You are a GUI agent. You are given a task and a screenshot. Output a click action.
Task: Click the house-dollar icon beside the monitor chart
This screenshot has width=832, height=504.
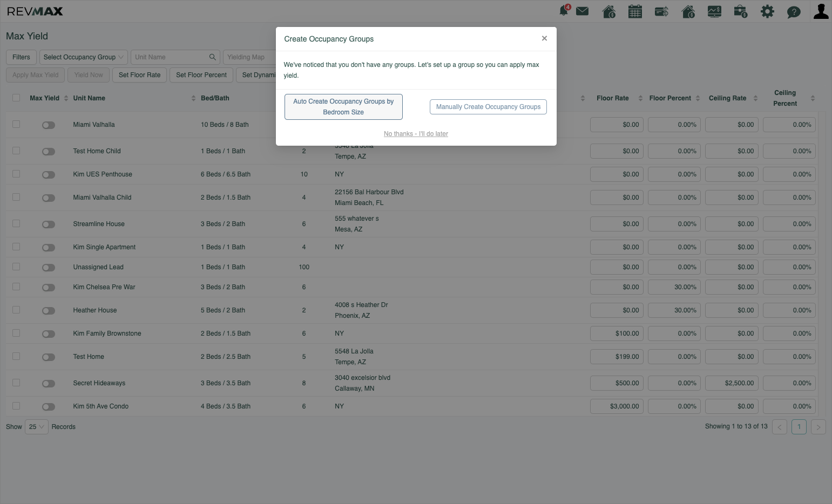pyautogui.click(x=688, y=11)
